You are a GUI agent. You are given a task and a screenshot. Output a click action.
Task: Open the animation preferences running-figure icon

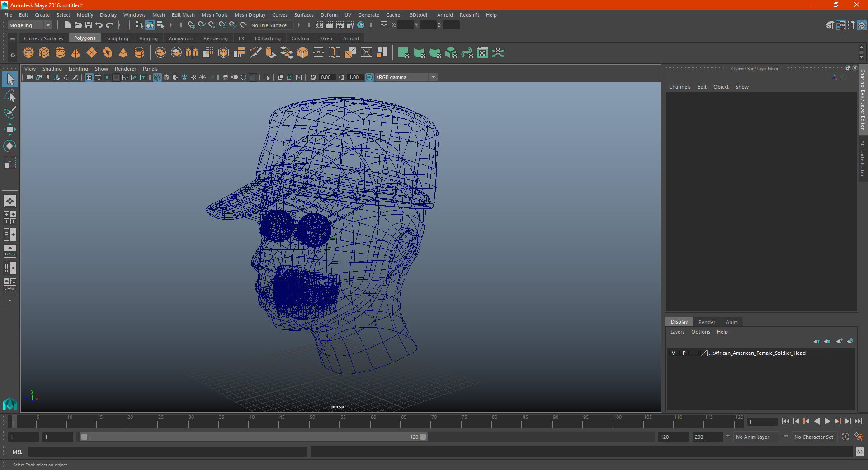(x=859, y=437)
